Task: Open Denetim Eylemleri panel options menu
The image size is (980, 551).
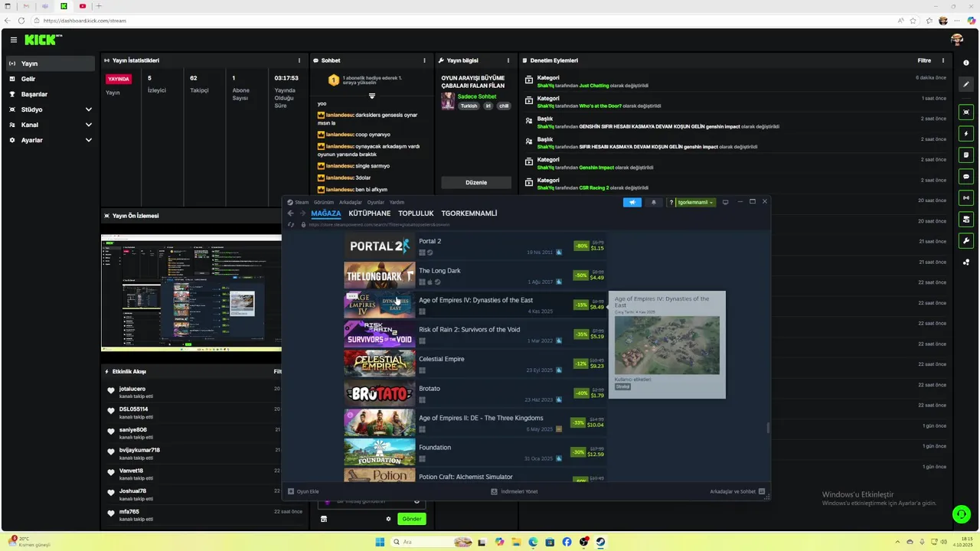Action: pyautogui.click(x=943, y=60)
